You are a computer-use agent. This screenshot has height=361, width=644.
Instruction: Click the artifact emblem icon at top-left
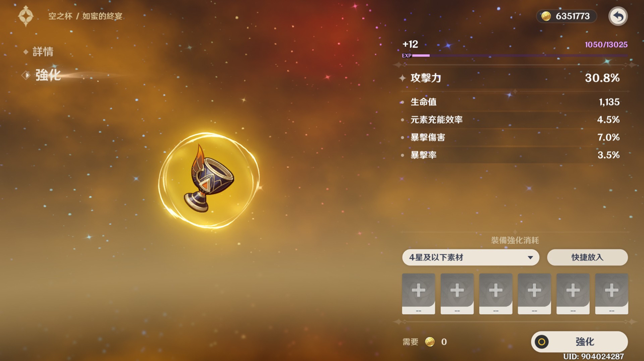point(26,16)
